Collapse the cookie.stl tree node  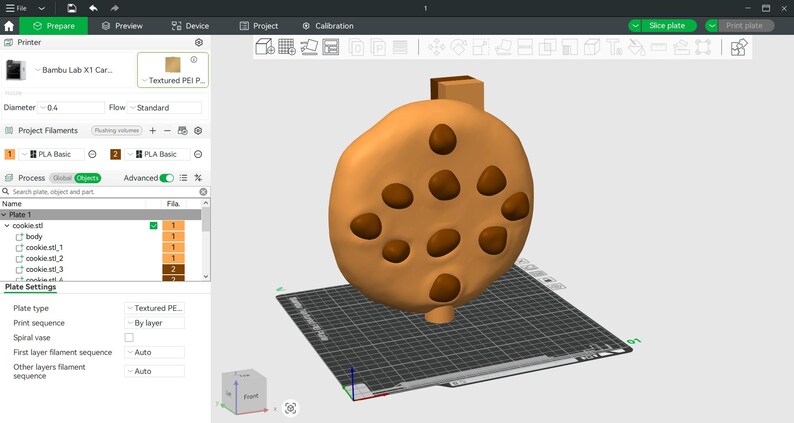point(7,225)
